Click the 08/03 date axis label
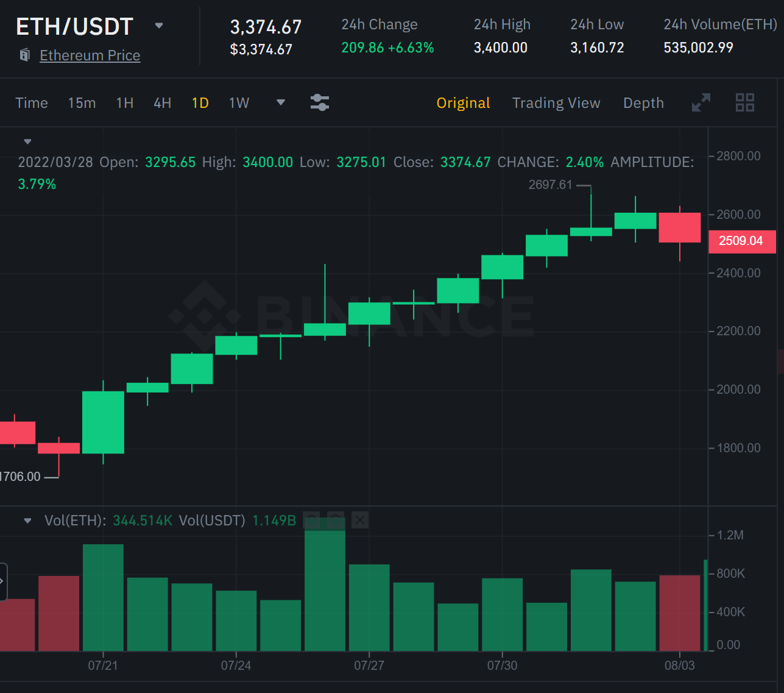The height and width of the screenshot is (693, 784). pyautogui.click(x=679, y=666)
